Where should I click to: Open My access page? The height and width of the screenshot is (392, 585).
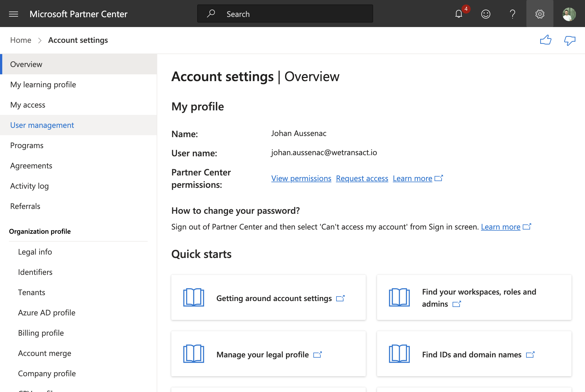(x=78, y=105)
